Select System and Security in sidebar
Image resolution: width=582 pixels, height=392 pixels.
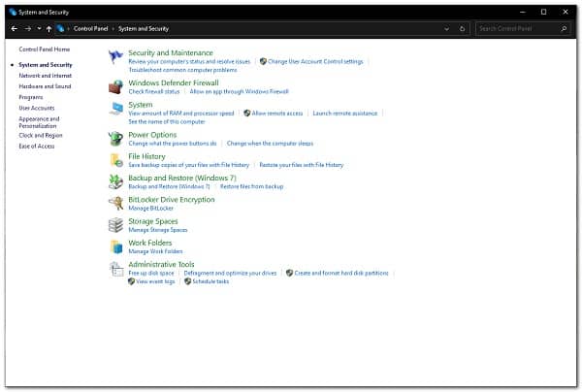46,65
